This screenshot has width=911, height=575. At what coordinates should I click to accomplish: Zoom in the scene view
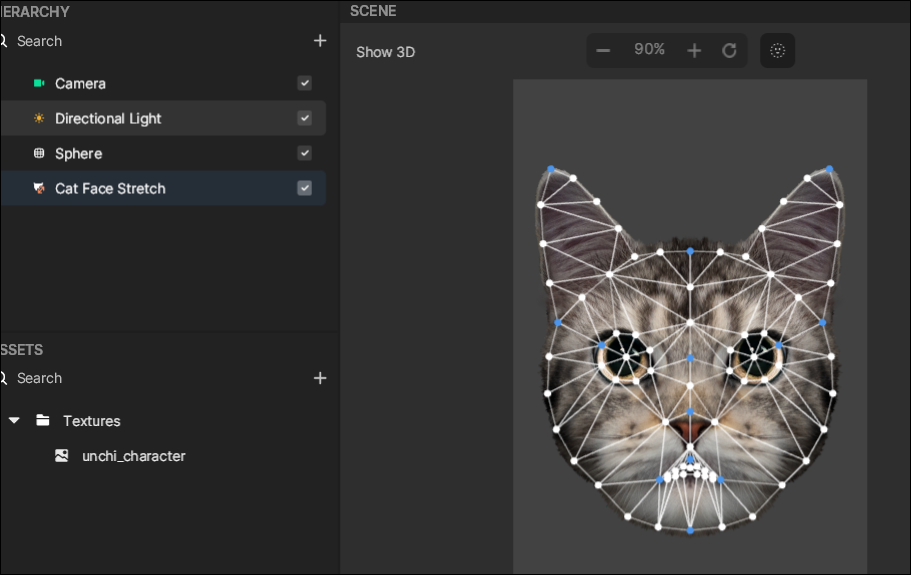[x=694, y=51]
